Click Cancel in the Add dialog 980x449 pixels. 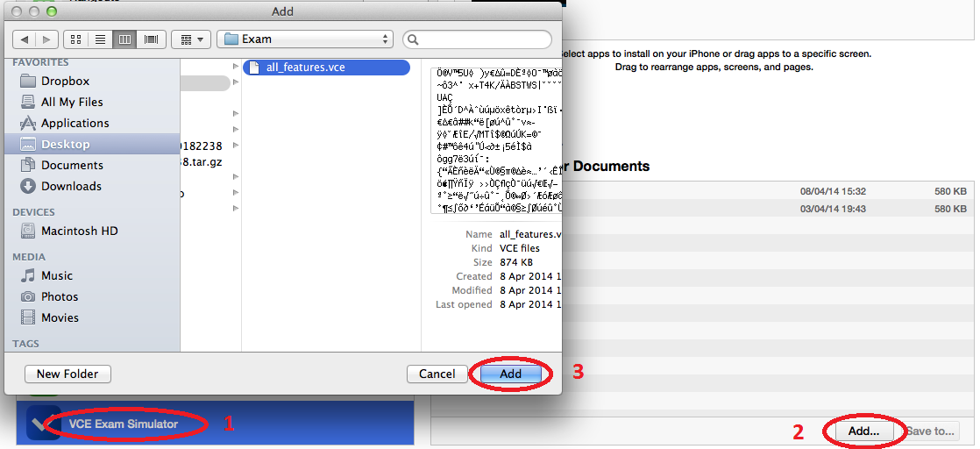coord(437,374)
